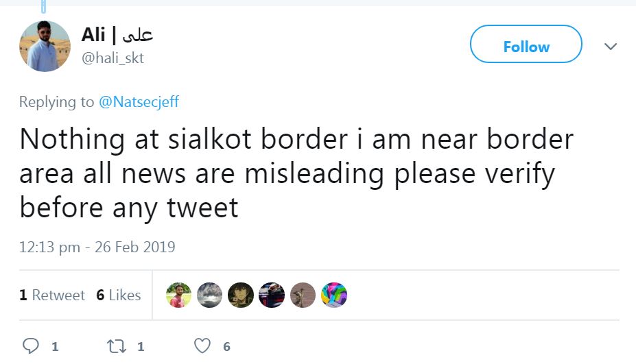636x364 pixels.
Task: Open the colorful abstract liker avatar
Action: coord(334,295)
